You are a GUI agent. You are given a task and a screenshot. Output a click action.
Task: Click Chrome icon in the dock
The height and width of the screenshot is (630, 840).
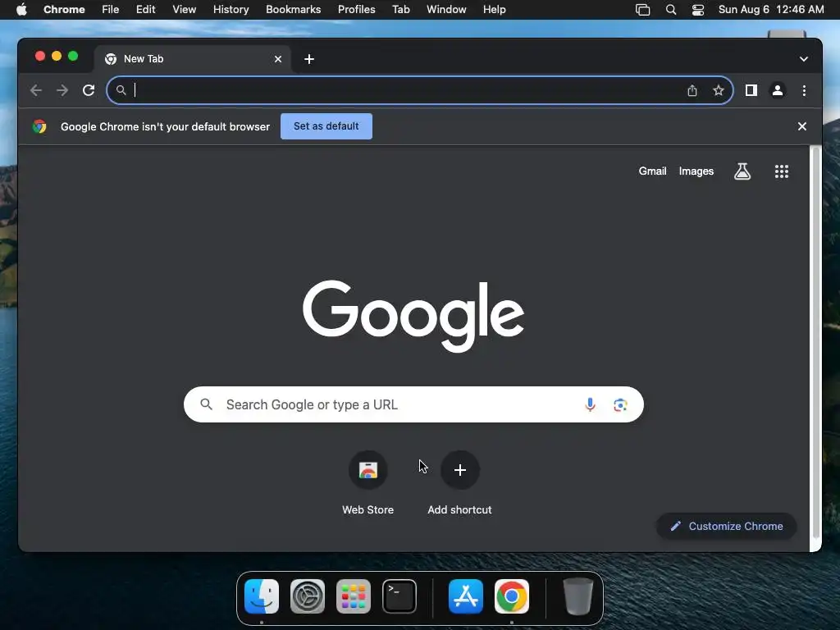point(512,596)
